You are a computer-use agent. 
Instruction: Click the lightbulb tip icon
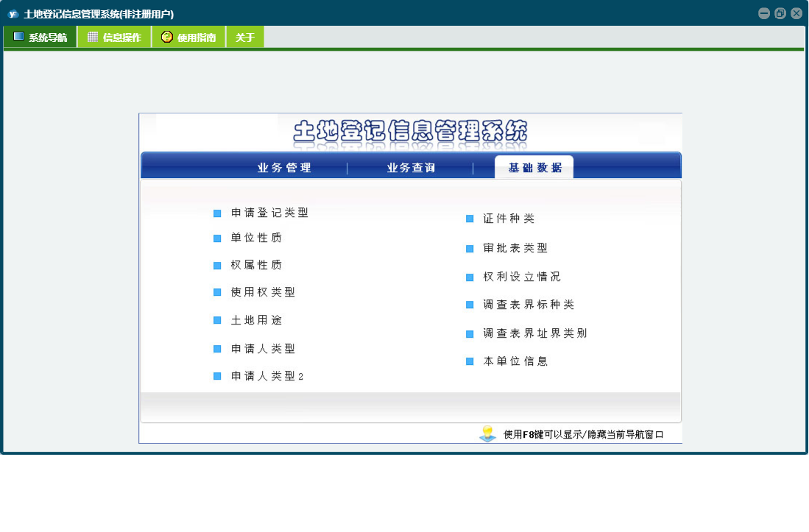487,433
